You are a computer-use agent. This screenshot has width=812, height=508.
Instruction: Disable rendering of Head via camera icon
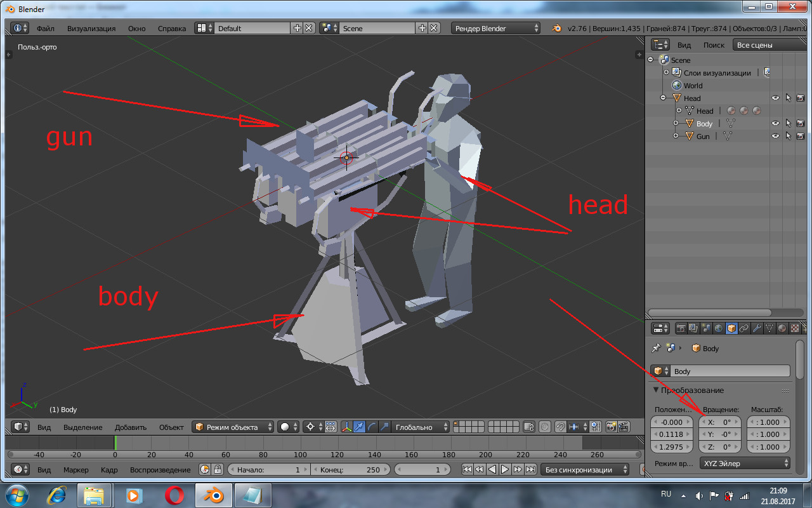point(800,98)
